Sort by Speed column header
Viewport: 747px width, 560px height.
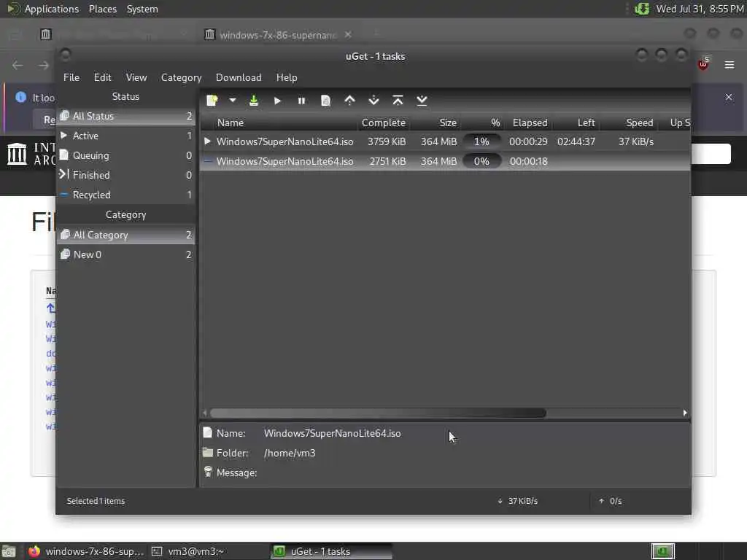click(x=628, y=122)
